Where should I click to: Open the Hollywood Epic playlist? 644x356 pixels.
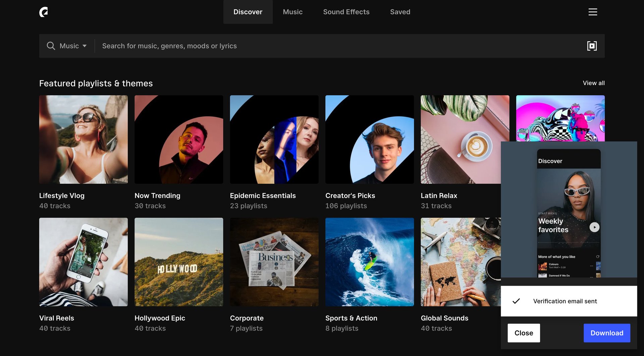[178, 262]
